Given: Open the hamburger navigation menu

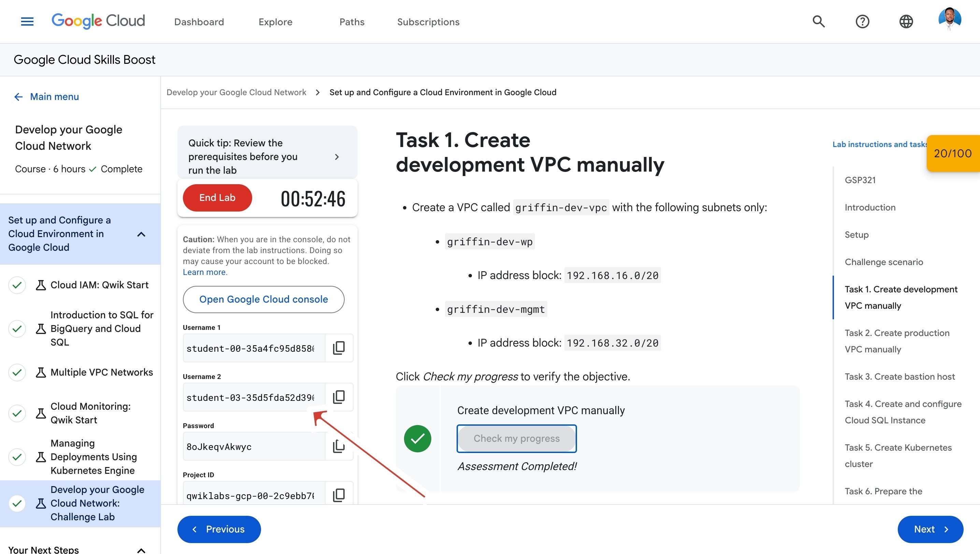Looking at the screenshot, I should click(27, 22).
